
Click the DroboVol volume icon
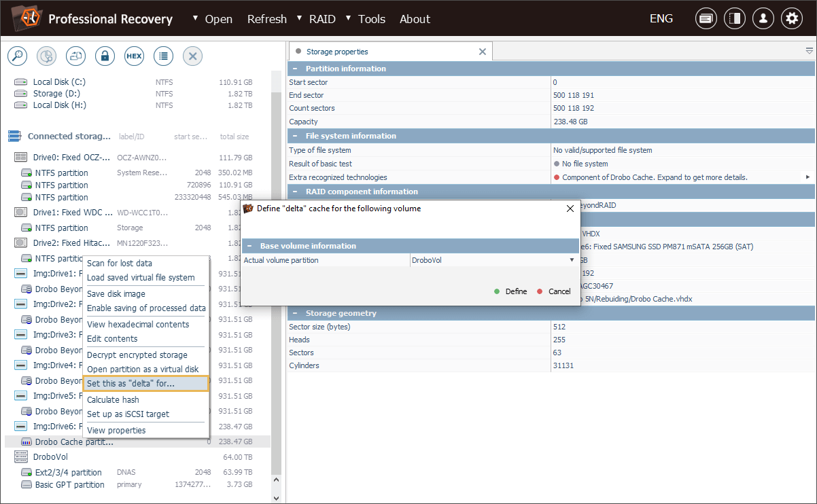point(20,457)
